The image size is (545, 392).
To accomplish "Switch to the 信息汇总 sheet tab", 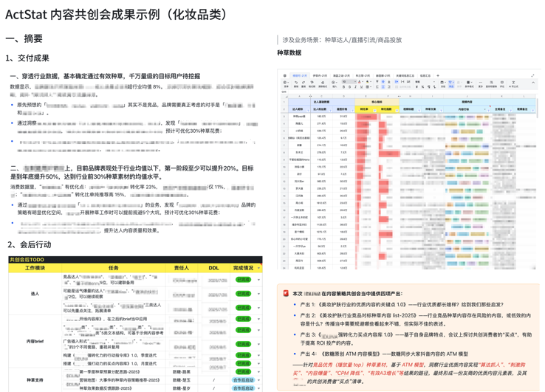I will click(425, 75).
